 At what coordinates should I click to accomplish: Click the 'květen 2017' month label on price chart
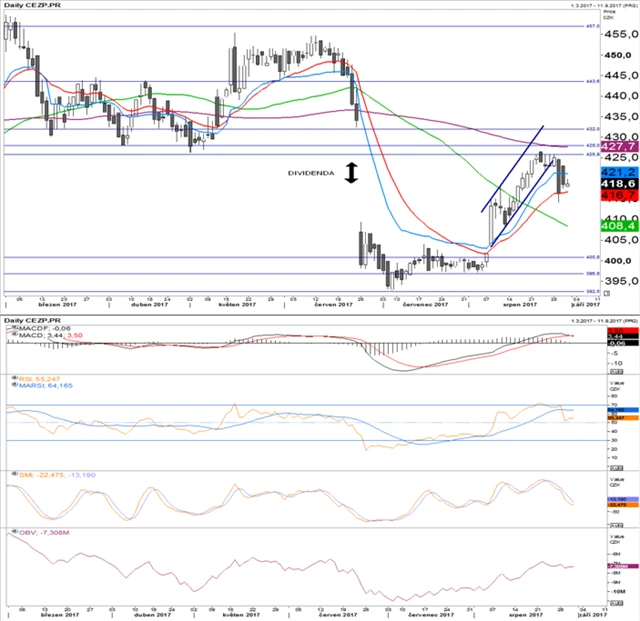pyautogui.click(x=243, y=307)
